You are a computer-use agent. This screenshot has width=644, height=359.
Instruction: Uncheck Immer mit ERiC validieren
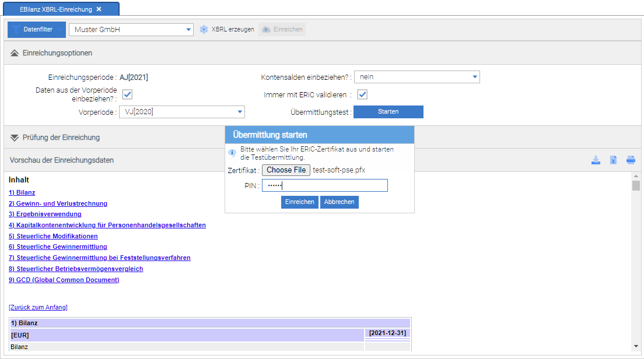point(362,94)
